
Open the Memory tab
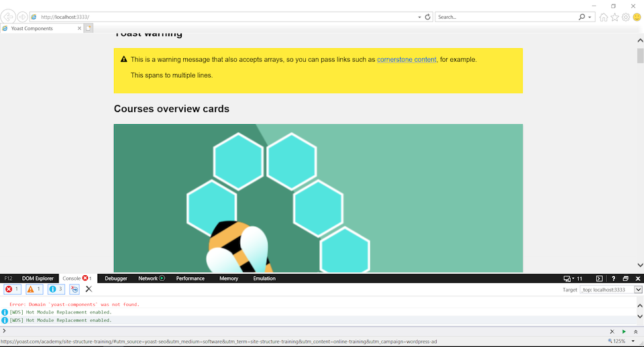[x=229, y=279]
